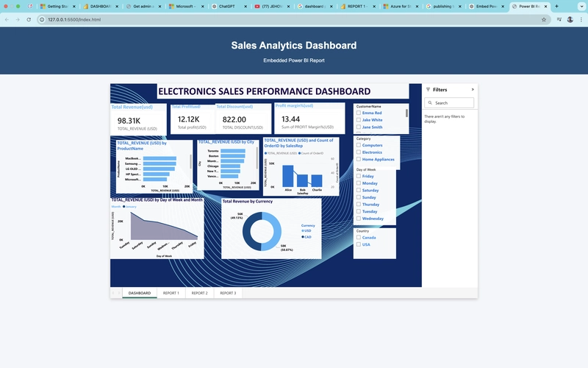This screenshot has height=368, width=588.
Task: Click the browser back arrow
Action: click(7, 20)
